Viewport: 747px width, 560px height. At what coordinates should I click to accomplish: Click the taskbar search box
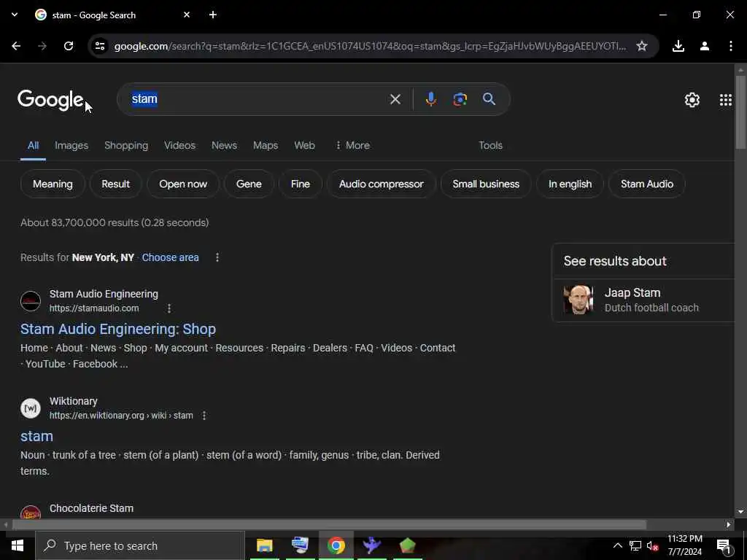pyautogui.click(x=140, y=545)
